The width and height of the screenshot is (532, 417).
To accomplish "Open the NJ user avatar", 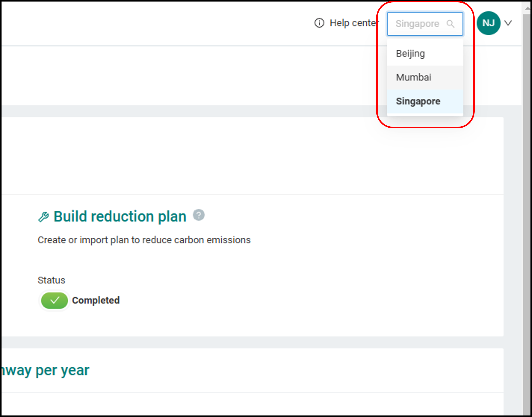I will [x=488, y=23].
